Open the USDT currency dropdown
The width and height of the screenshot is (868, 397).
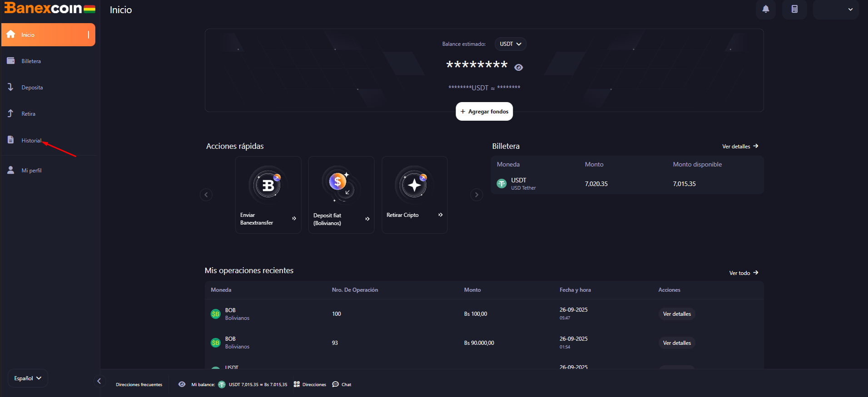[x=511, y=44]
